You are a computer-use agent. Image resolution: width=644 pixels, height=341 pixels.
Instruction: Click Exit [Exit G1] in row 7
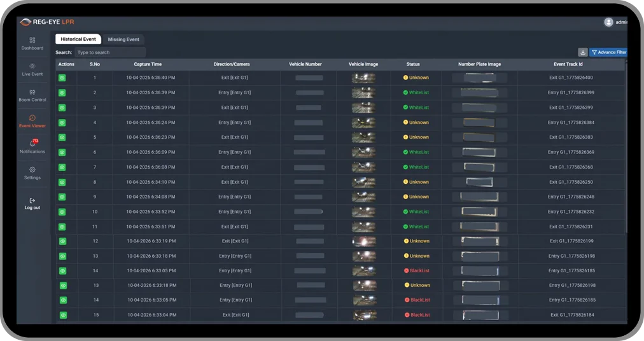234,167
